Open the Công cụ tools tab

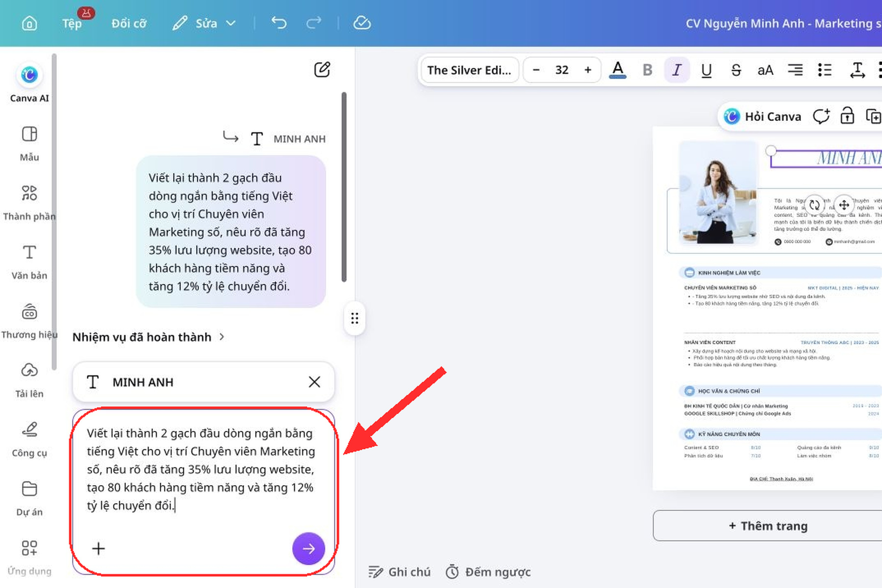point(29,440)
